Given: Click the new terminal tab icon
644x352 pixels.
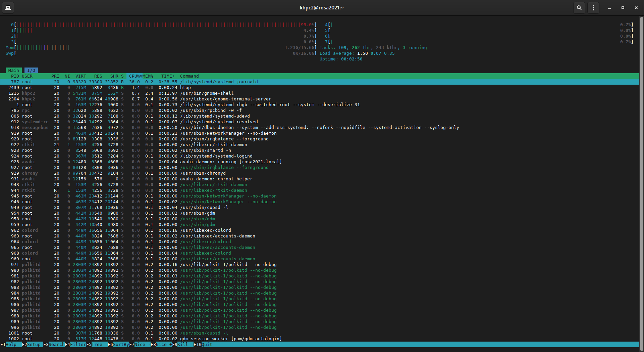Looking at the screenshot, I should point(8,8).
